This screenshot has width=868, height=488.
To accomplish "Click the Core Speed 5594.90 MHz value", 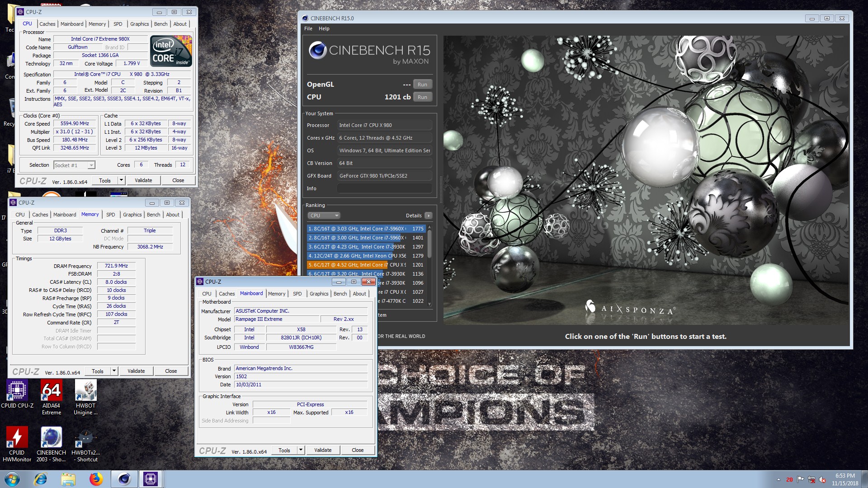I will tap(75, 124).
